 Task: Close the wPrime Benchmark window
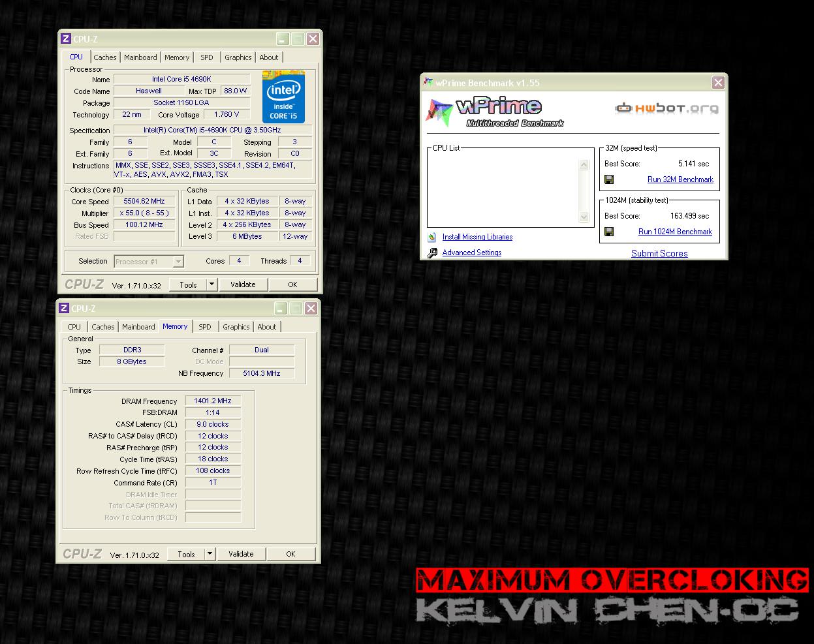[x=718, y=82]
